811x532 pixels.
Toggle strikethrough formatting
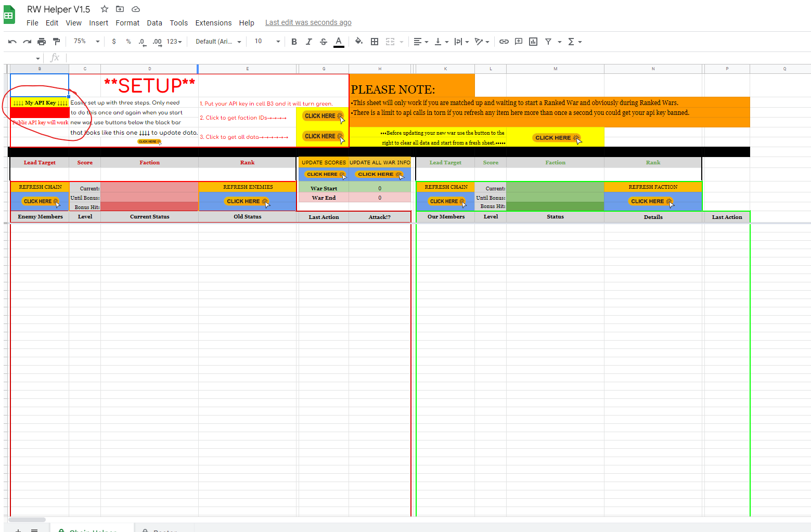tap(323, 42)
